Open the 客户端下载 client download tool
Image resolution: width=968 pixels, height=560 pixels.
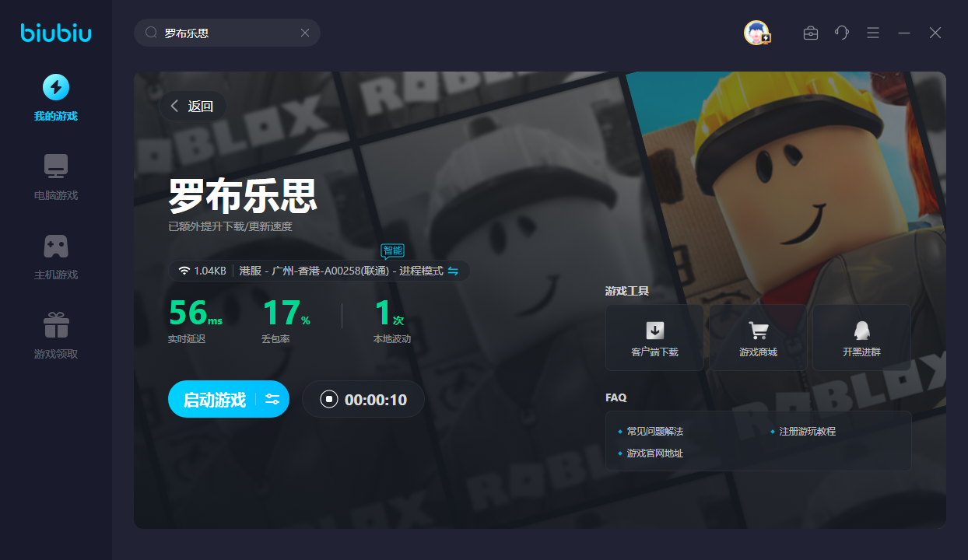coord(654,338)
